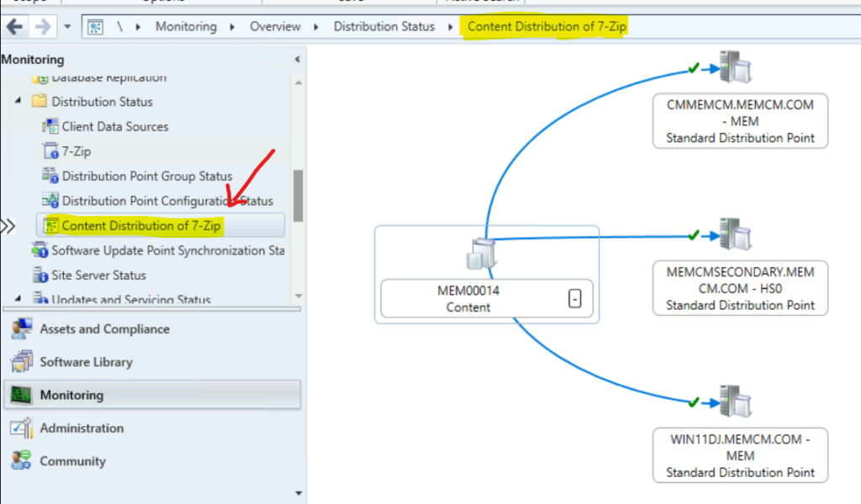
Task: Click the Back navigation arrow
Action: click(15, 26)
